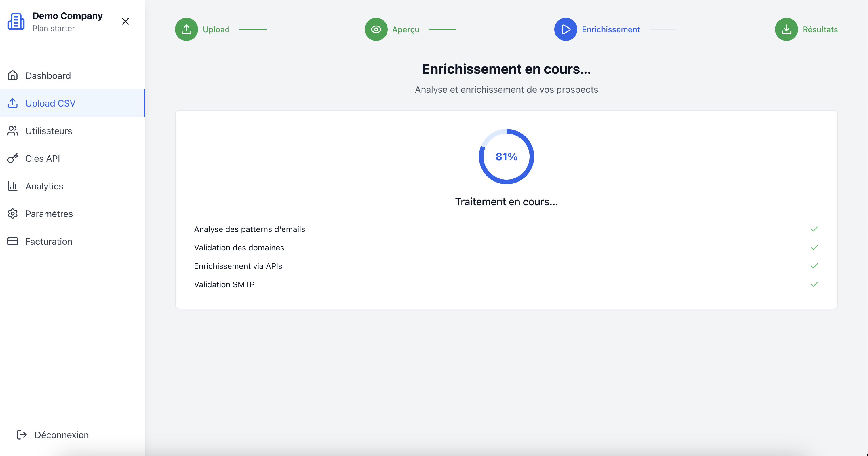Click the Clés API key icon
Viewport: 868px width, 456px height.
(12, 158)
